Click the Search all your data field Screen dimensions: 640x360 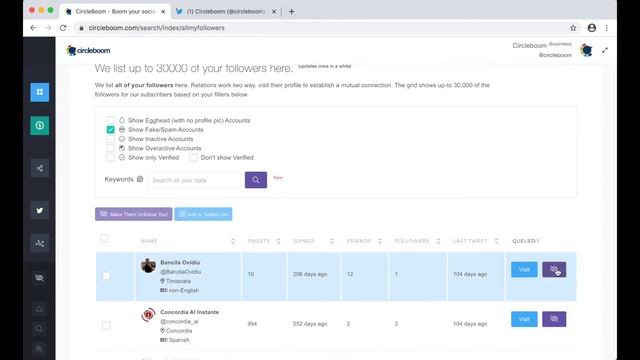pyautogui.click(x=196, y=180)
